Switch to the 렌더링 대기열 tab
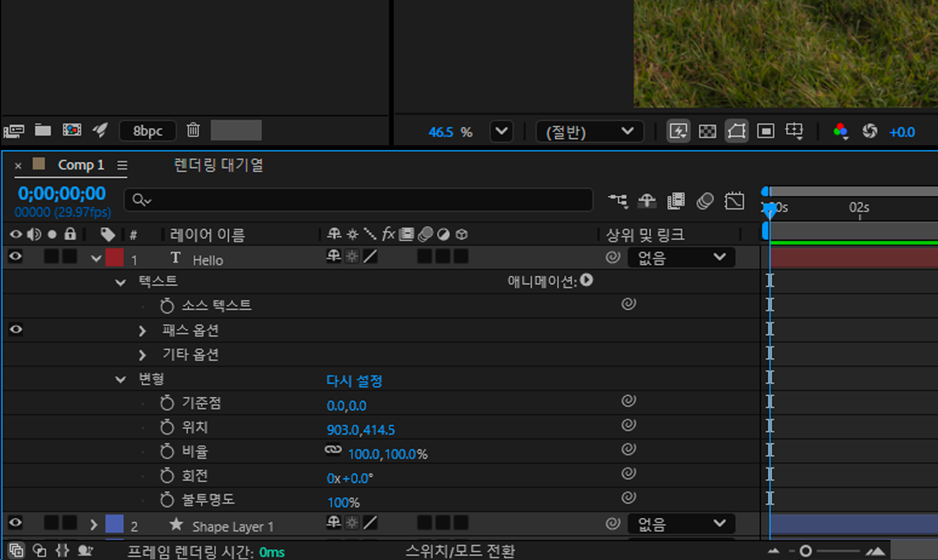Image resolution: width=938 pixels, height=560 pixels. 218,165
